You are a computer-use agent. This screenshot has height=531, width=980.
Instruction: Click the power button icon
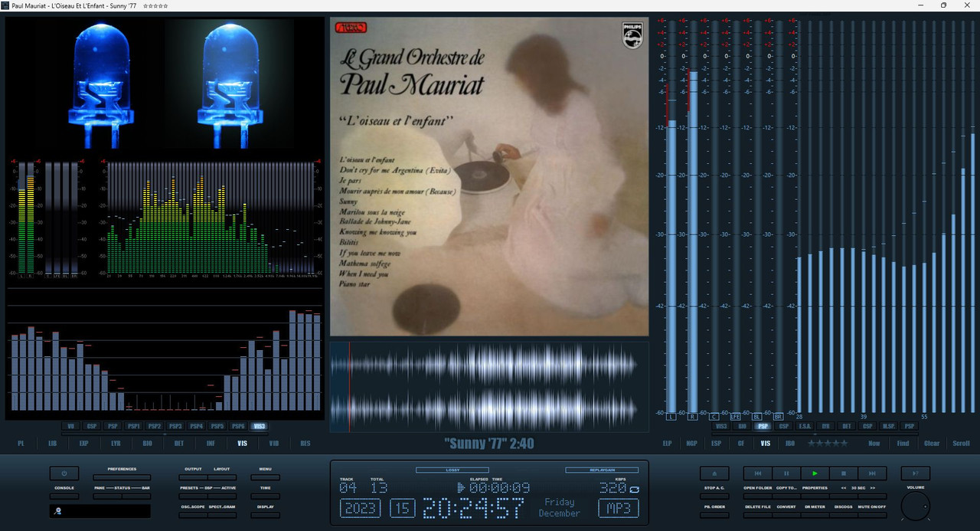(64, 474)
